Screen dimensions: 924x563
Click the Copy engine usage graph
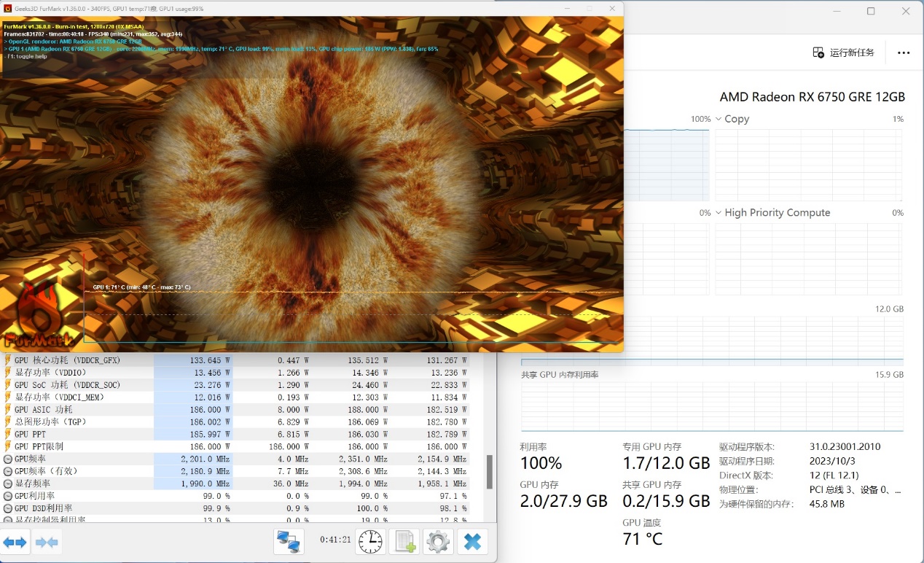click(x=809, y=165)
